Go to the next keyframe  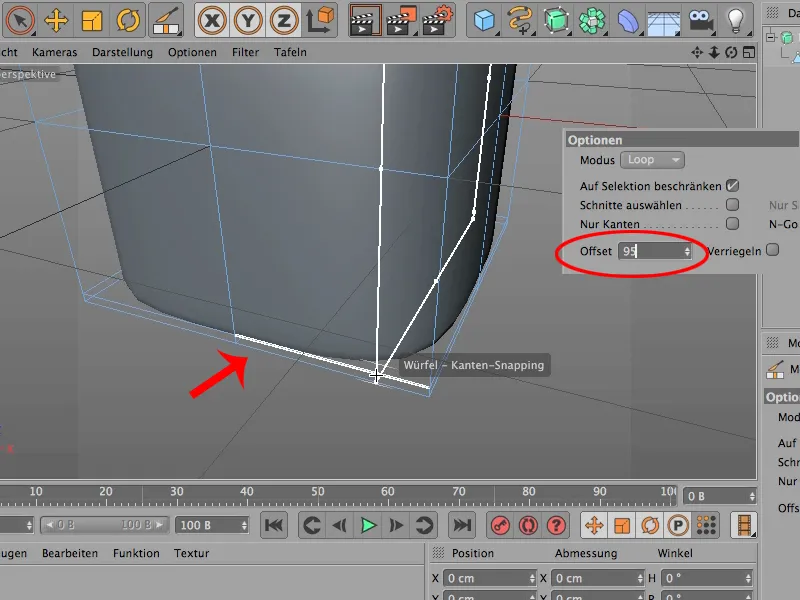424,525
